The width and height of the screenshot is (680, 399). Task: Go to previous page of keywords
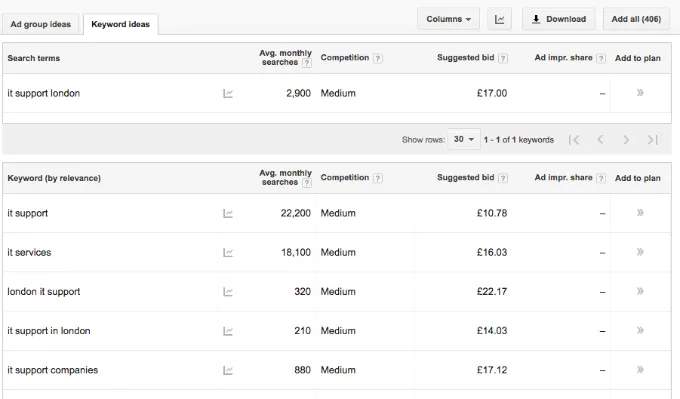click(x=600, y=140)
